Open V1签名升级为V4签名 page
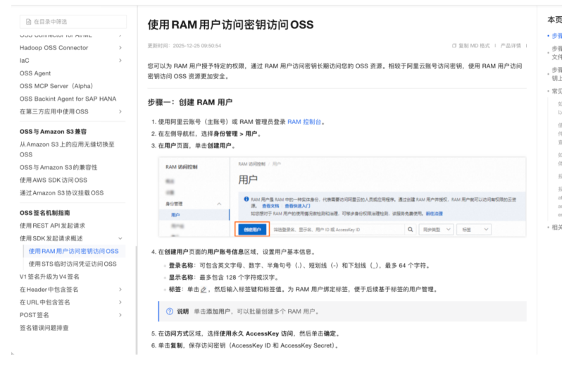The width and height of the screenshot is (588, 375). tap(49, 276)
